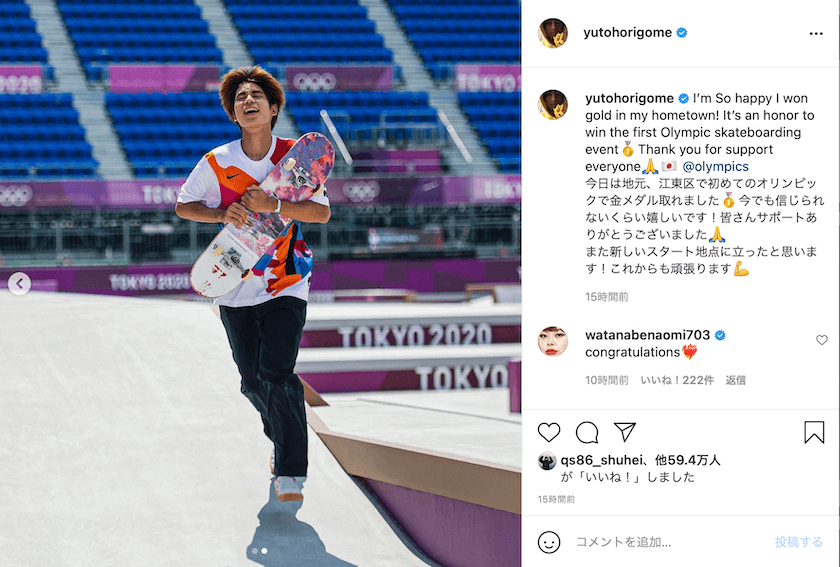Open comments via the speech bubble icon
This screenshot has height=567, width=840.
click(x=587, y=432)
